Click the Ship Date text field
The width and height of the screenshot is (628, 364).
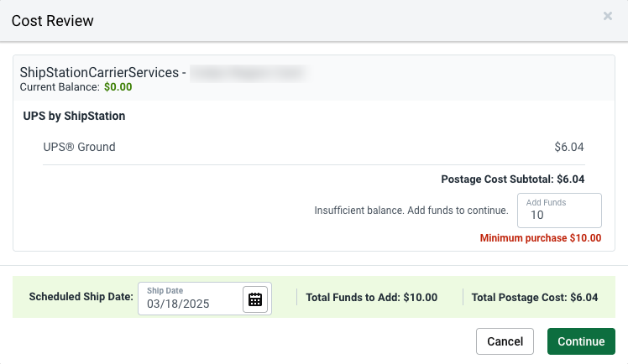point(191,303)
